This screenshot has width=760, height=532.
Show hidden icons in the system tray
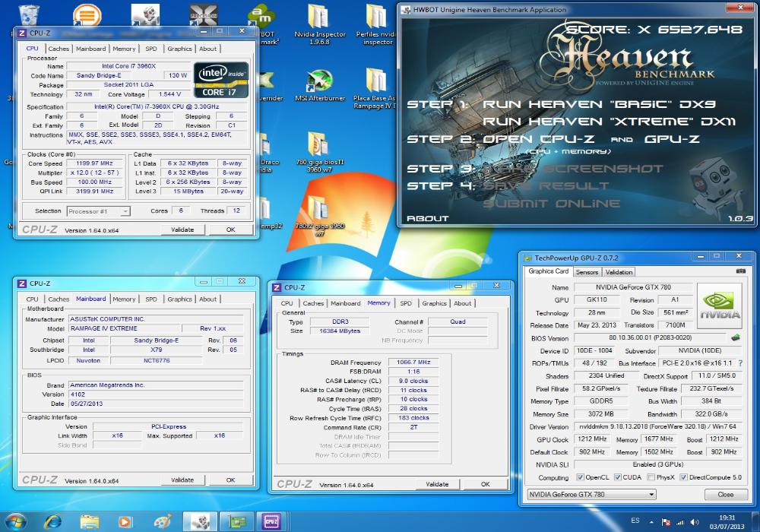click(651, 522)
